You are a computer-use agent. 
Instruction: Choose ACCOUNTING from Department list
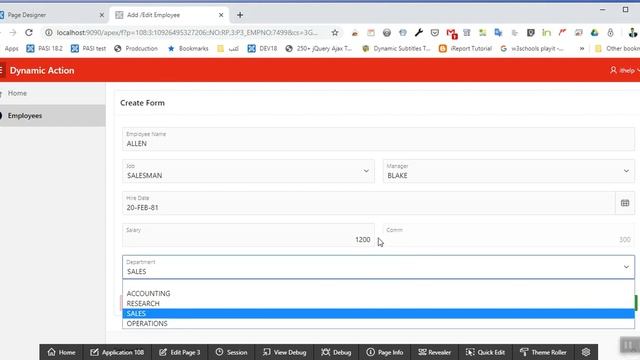pos(378,293)
